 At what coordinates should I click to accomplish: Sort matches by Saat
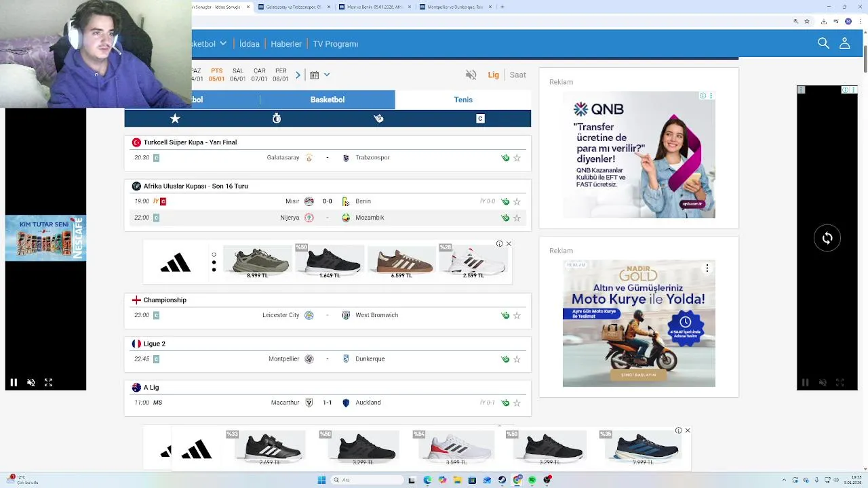[x=517, y=75]
